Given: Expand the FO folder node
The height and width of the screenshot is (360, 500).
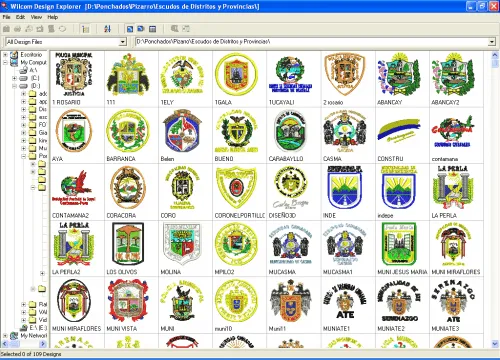Looking at the screenshot, I should point(23,125).
